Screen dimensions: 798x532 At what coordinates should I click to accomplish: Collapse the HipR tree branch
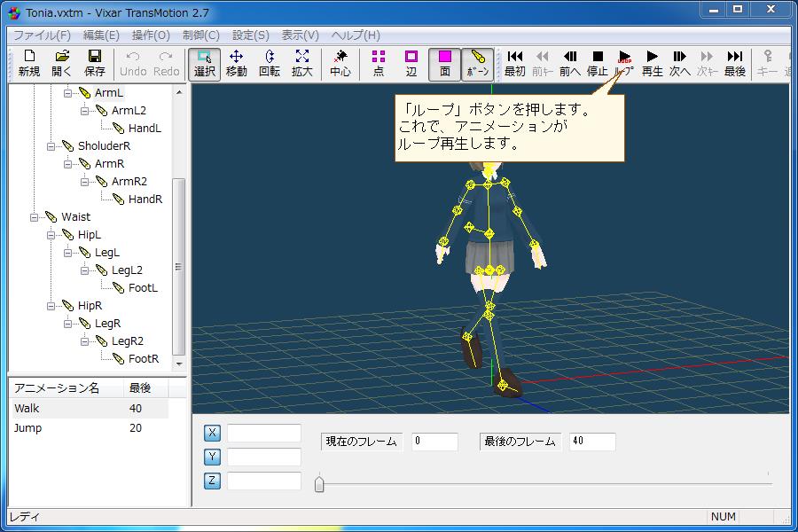[x=49, y=305]
